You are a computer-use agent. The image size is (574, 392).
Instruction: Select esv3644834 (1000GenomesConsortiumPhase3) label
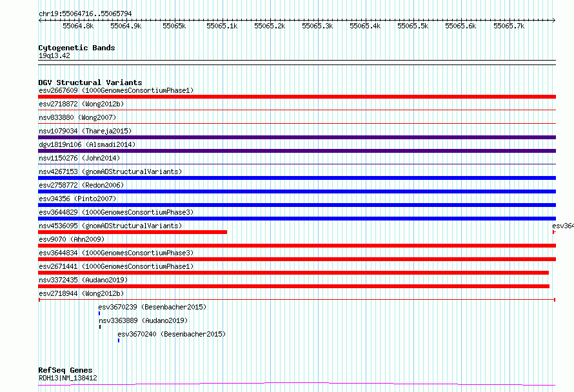point(116,253)
